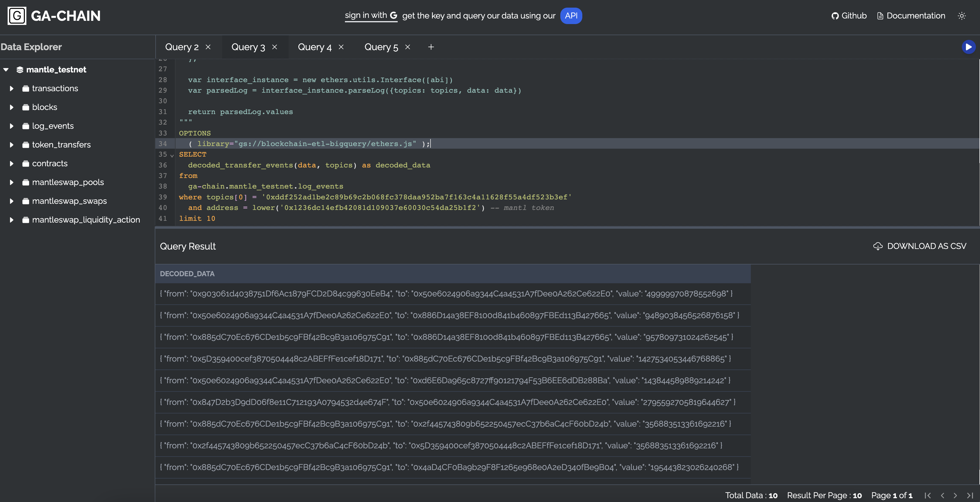Switch to the Query 2 tab
Viewport: 980px width, 502px height.
182,47
